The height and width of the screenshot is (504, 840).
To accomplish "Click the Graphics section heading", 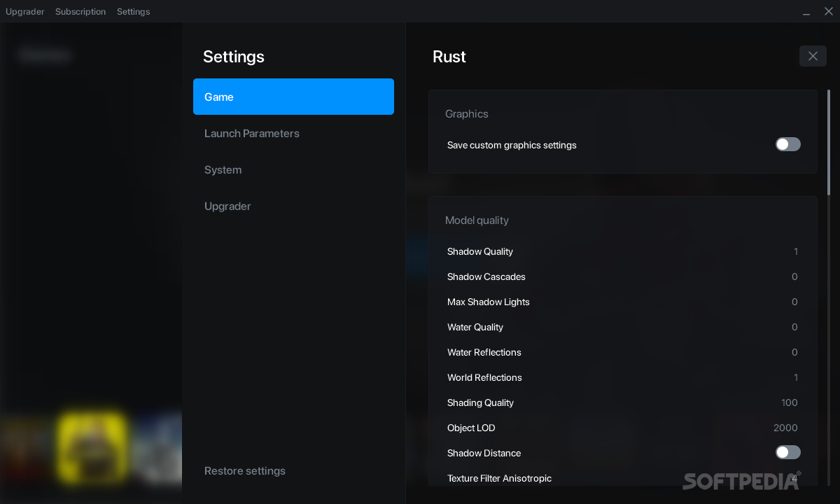I will (467, 113).
